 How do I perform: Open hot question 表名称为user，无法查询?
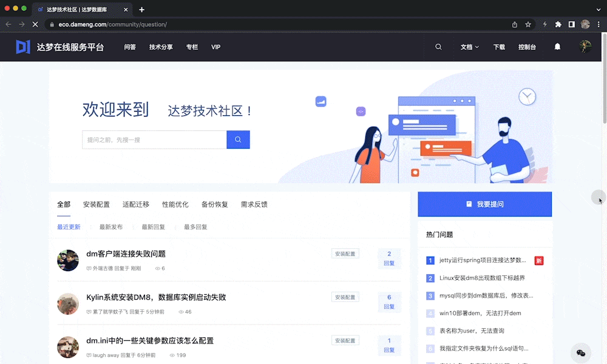pyautogui.click(x=472, y=331)
